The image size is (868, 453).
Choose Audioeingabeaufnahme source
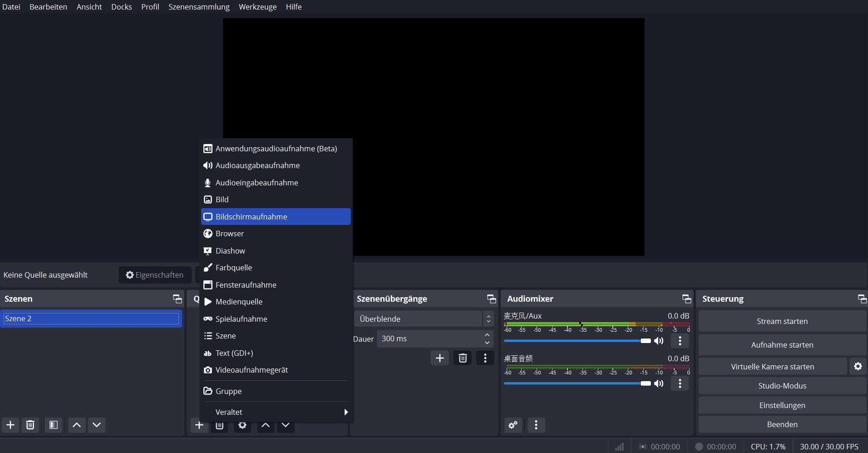pos(276,183)
